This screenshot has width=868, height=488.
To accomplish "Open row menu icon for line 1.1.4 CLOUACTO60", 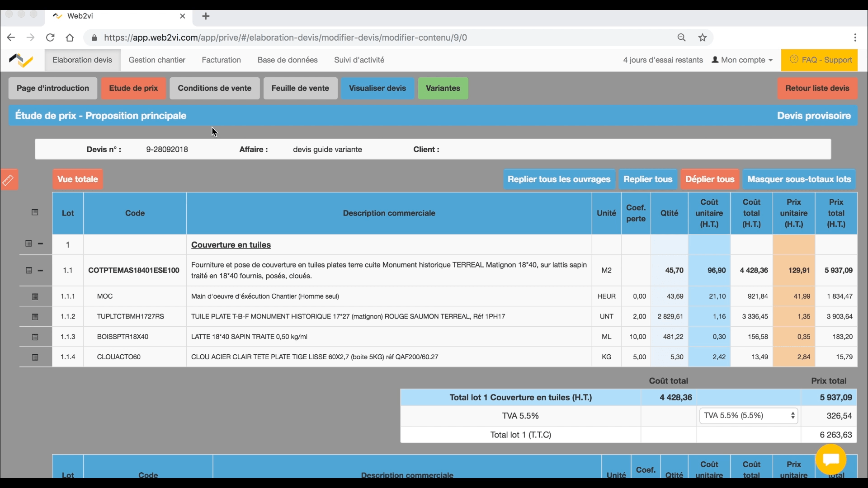I will [35, 357].
